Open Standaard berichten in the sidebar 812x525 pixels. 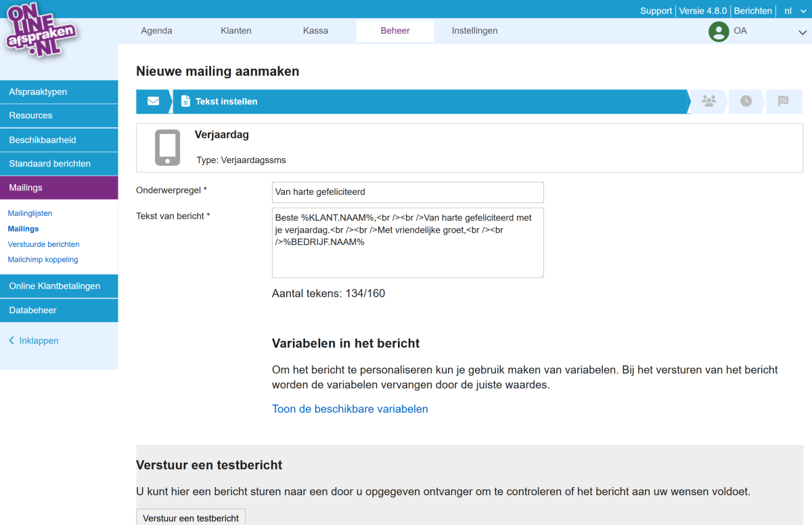pyautogui.click(x=59, y=164)
